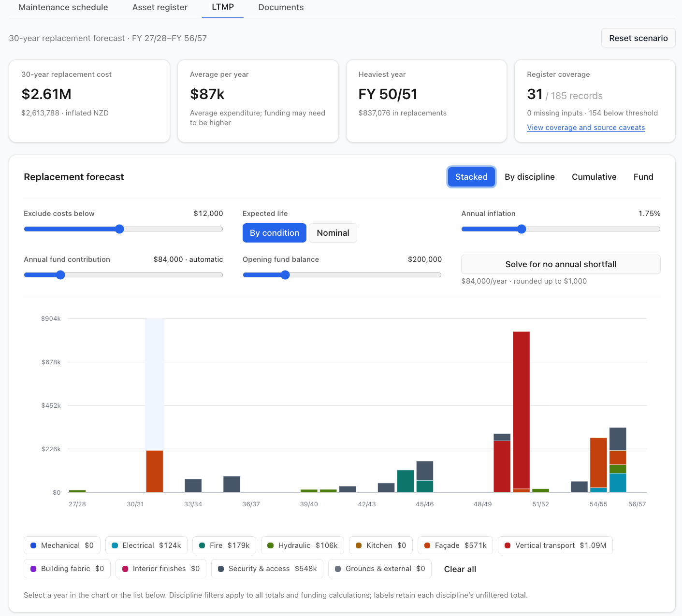Click the Annual inflation slider handle
Image resolution: width=682 pixels, height=616 pixels.
tap(521, 229)
